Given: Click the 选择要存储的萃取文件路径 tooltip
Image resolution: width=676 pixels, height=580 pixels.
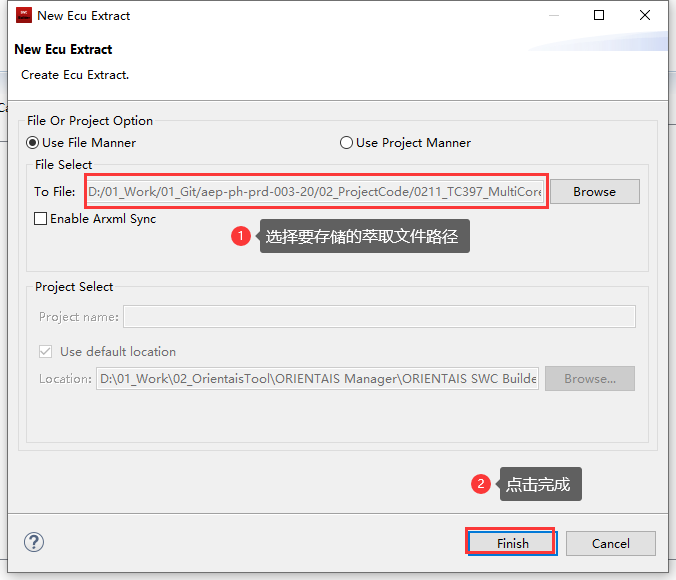Looking at the screenshot, I should tap(365, 237).
